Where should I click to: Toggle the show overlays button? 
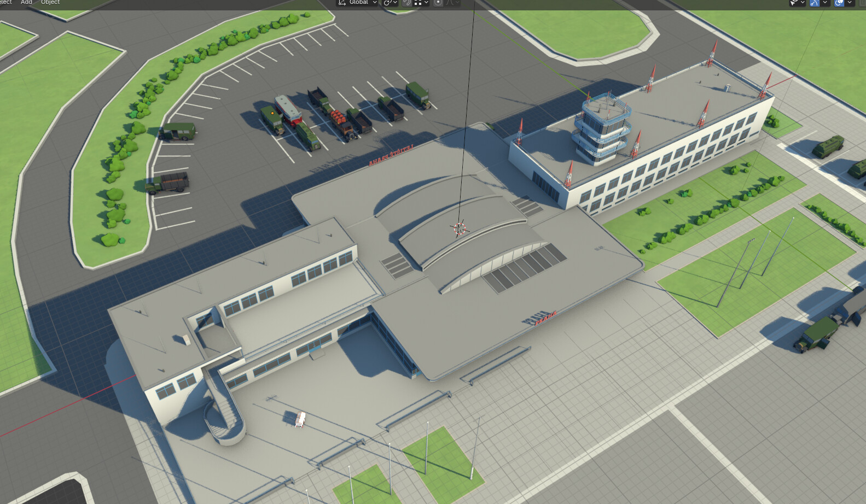[839, 2]
